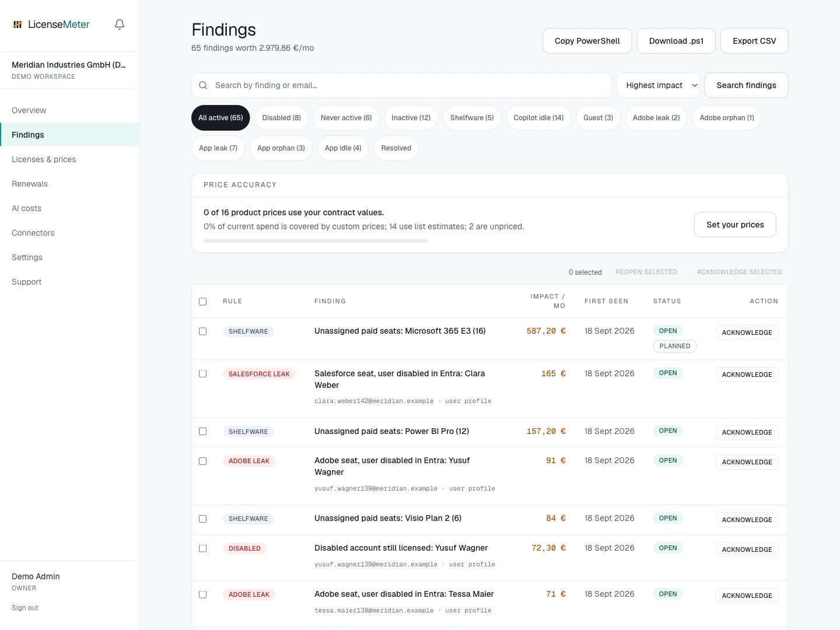Viewport: 840px width, 630px height.
Task: Filter by All active (65)
Action: [220, 118]
